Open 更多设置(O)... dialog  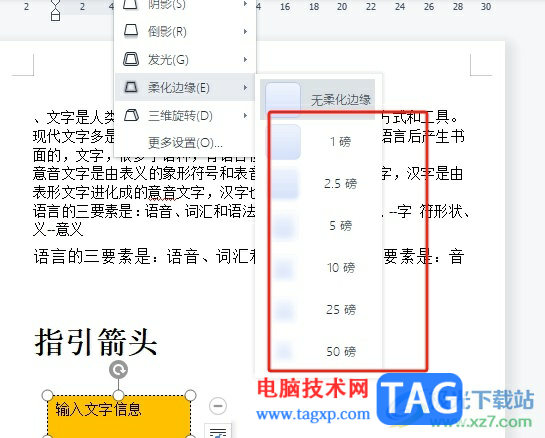click(185, 143)
